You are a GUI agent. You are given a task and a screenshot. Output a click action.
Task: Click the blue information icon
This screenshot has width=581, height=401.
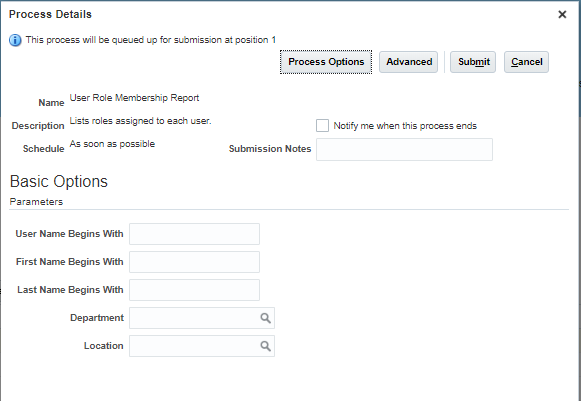click(15, 40)
